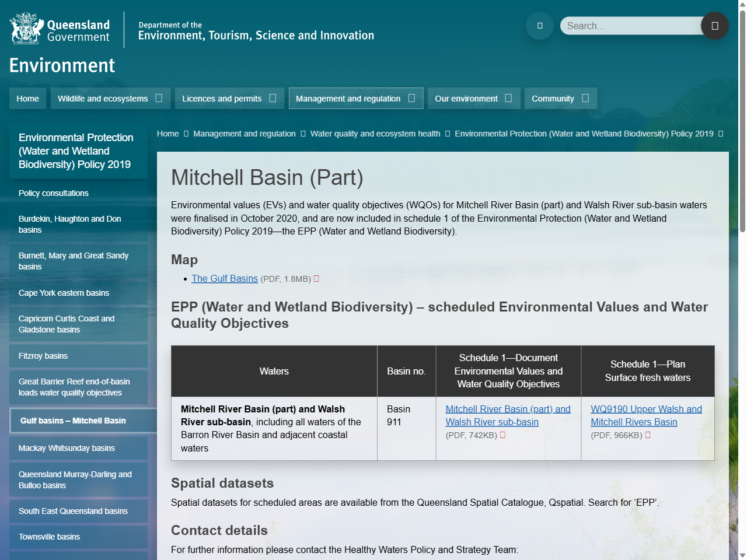Click the scrollbar up arrow
The height and width of the screenshot is (560, 747).
pyautogui.click(x=742, y=5)
